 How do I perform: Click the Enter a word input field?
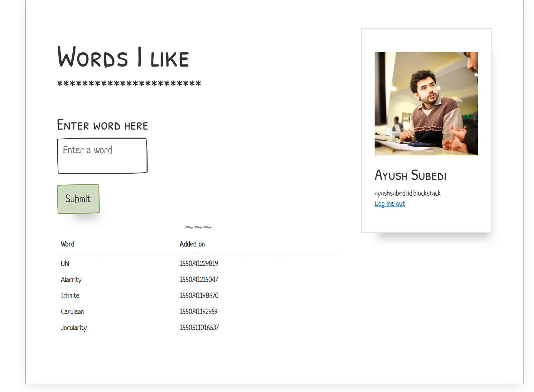102,156
